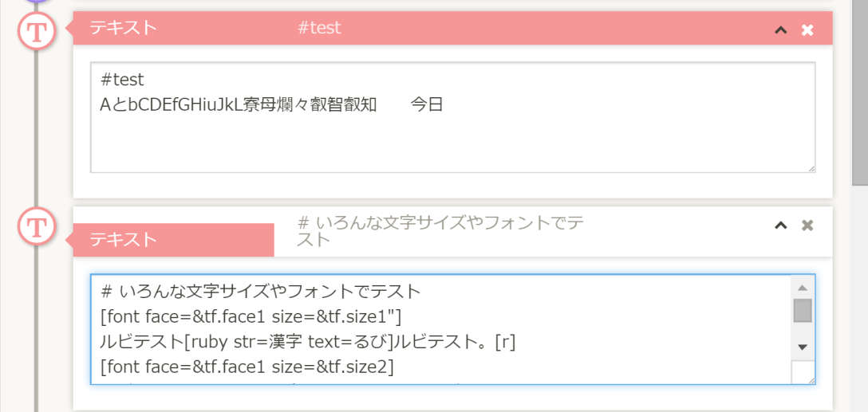Place cursor on the ルビテスト ruby line
This screenshot has height=412, width=868.
tap(307, 342)
